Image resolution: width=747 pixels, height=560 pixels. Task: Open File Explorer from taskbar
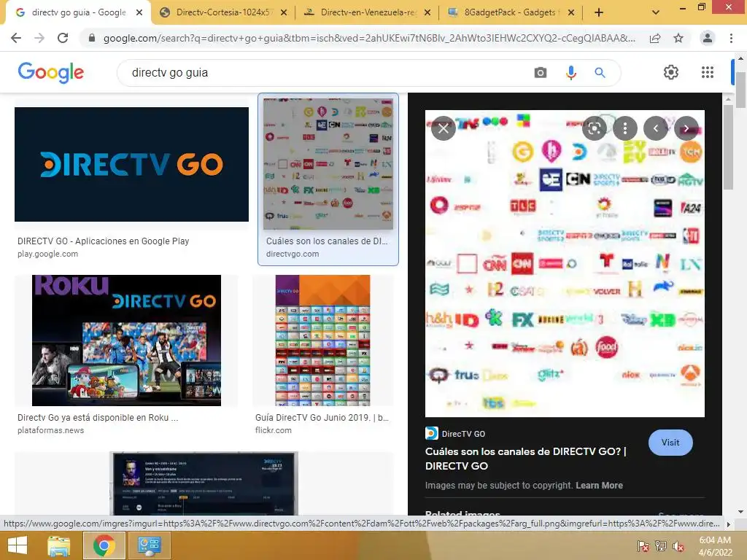[x=59, y=545]
